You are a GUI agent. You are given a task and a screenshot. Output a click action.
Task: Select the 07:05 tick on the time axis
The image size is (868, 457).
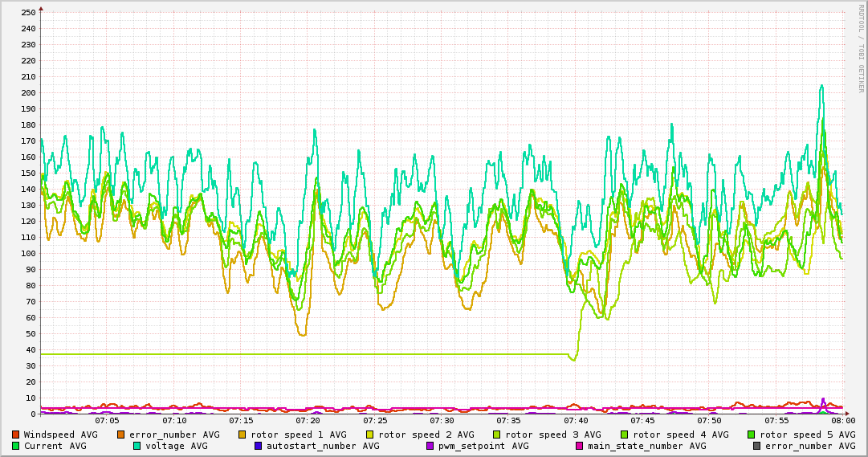pyautogui.click(x=107, y=420)
